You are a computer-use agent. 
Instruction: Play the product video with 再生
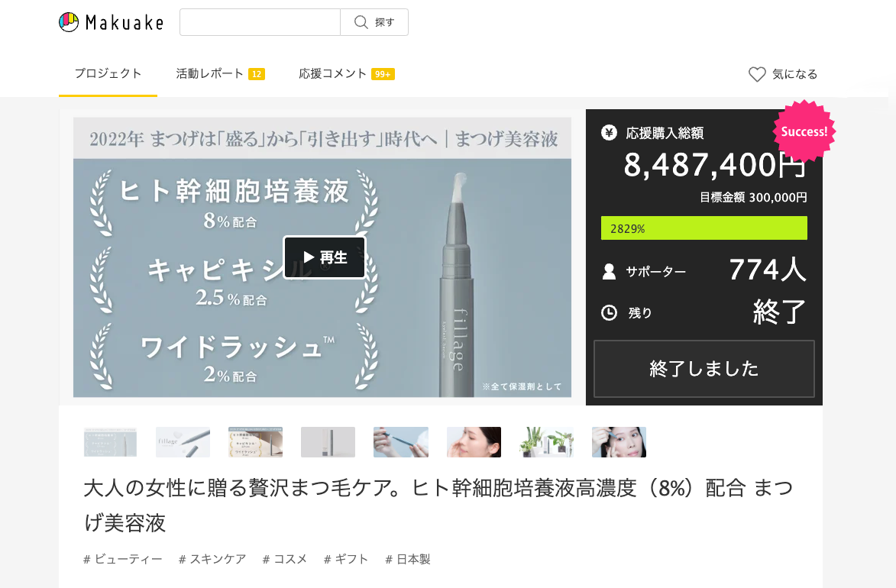tap(325, 257)
